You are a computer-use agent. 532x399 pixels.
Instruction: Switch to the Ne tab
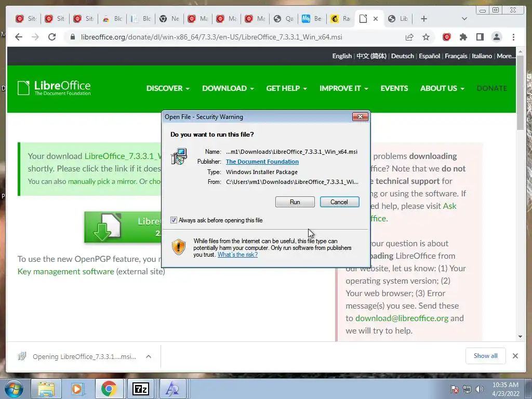169,19
